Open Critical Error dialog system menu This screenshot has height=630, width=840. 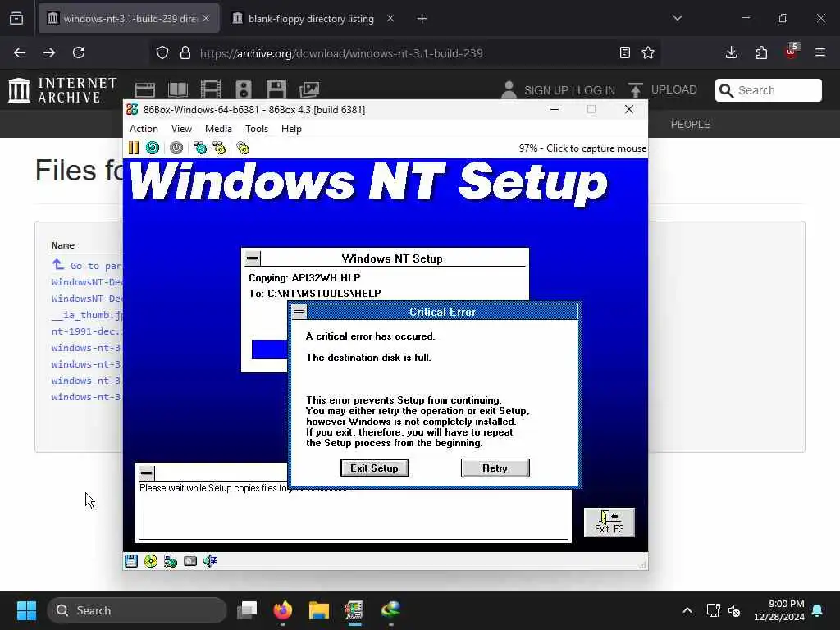299,312
